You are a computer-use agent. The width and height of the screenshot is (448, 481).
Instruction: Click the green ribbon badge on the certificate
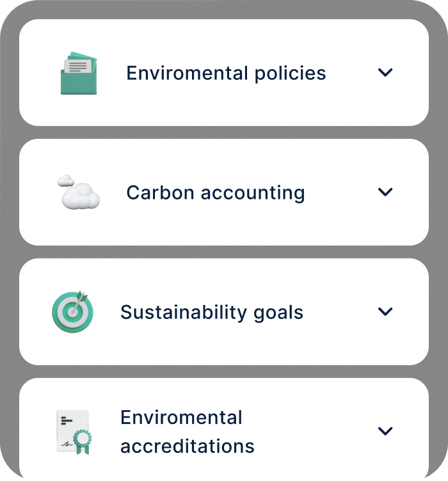83,442
